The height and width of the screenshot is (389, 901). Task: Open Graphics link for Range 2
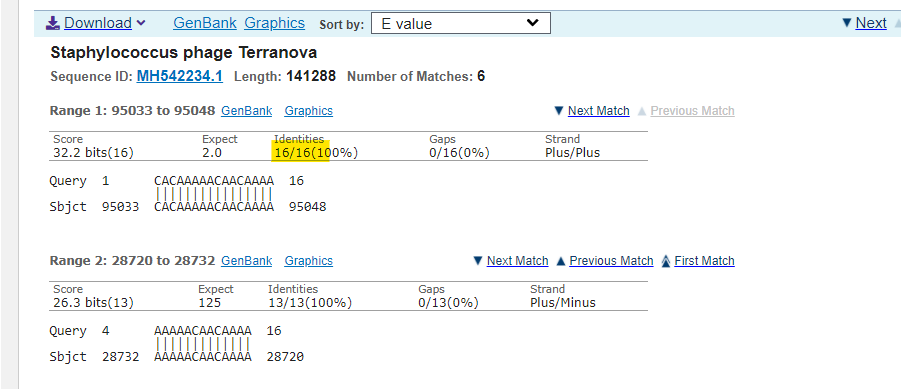coord(309,261)
